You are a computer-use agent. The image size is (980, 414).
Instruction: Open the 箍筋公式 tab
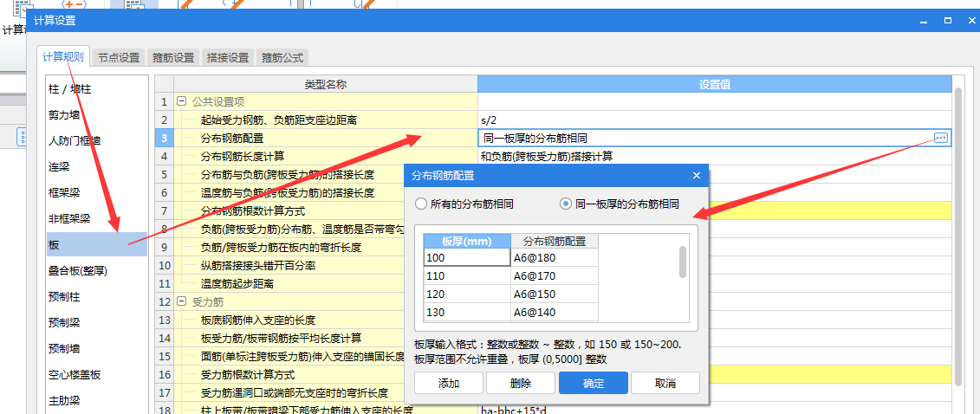pos(282,57)
